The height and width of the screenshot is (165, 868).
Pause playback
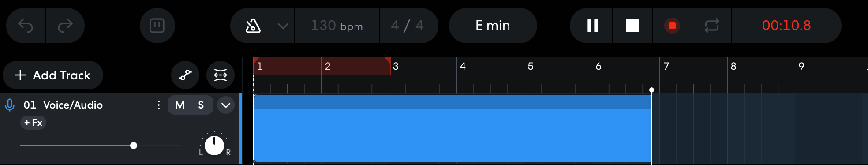592,26
